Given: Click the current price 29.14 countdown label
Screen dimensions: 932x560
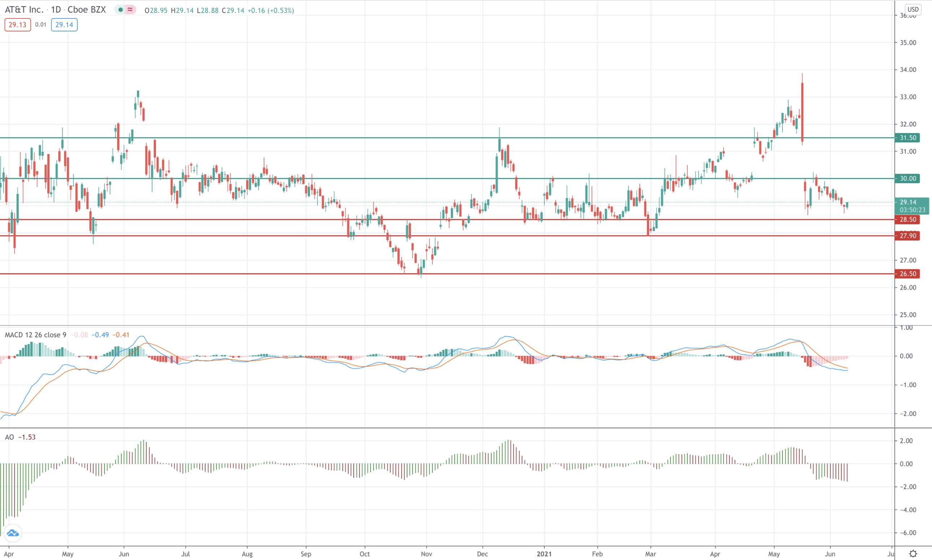Looking at the screenshot, I should tap(912, 206).
